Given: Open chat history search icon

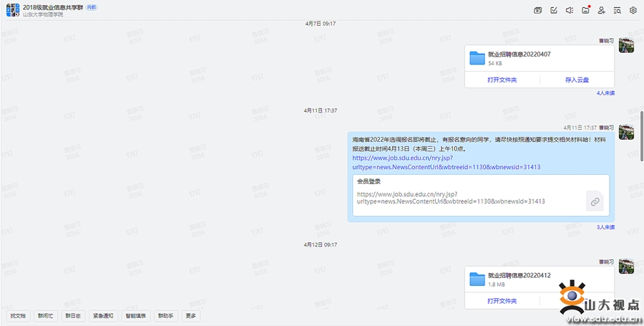Looking at the screenshot, I should 618,10.
